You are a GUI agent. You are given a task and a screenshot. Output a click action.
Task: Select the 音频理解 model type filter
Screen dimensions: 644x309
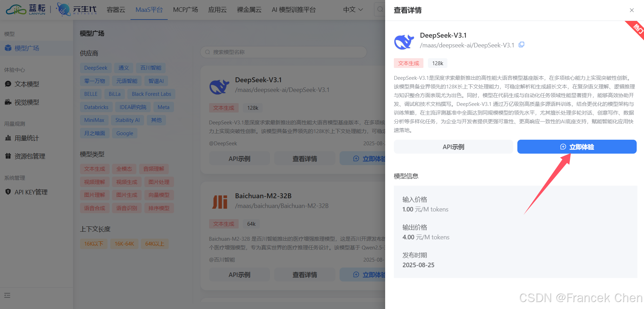click(x=154, y=169)
